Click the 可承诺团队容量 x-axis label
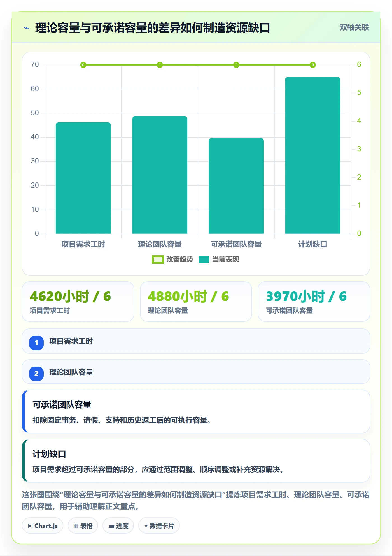The height and width of the screenshot is (556, 392). 236,244
